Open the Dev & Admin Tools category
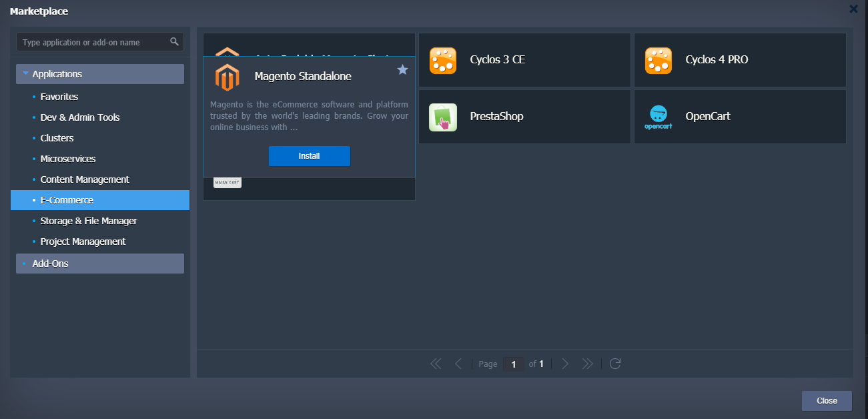 pyautogui.click(x=80, y=117)
